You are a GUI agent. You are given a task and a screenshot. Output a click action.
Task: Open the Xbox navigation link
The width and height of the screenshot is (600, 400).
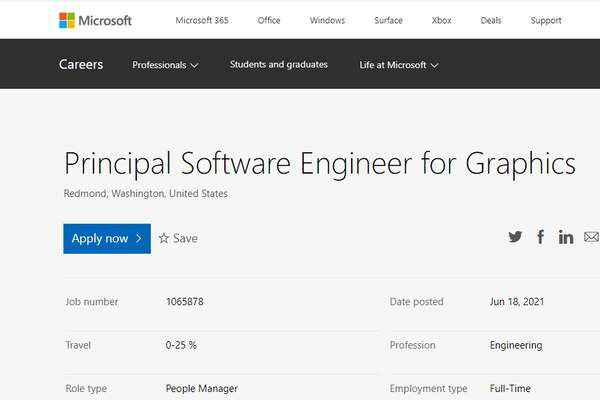click(441, 20)
